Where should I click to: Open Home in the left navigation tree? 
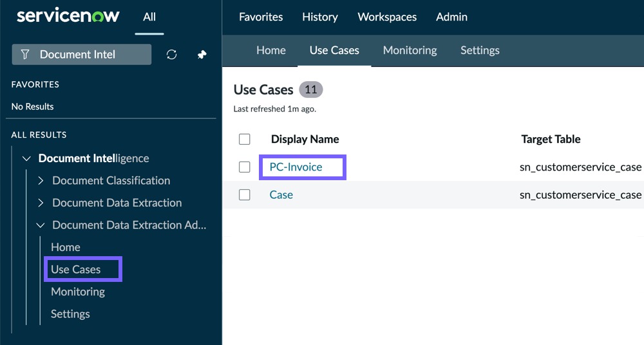(65, 247)
